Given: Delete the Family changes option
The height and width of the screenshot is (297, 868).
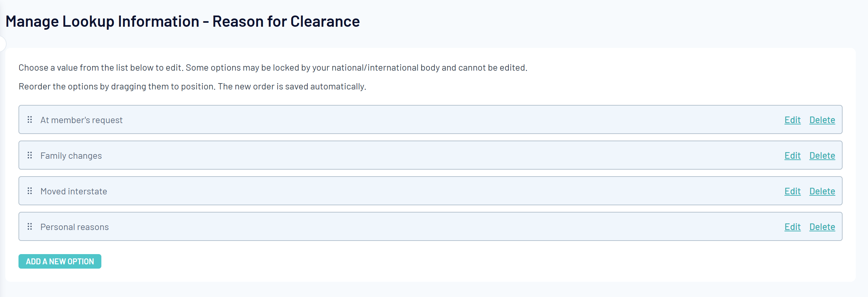Looking at the screenshot, I should [x=822, y=155].
